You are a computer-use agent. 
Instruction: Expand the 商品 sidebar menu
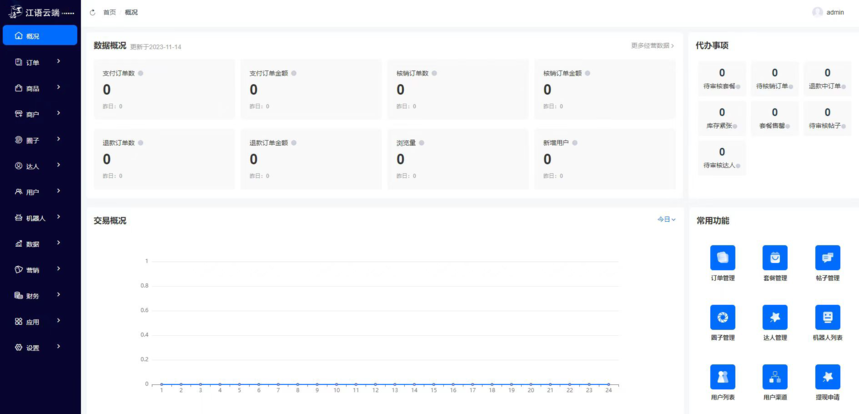click(x=40, y=88)
